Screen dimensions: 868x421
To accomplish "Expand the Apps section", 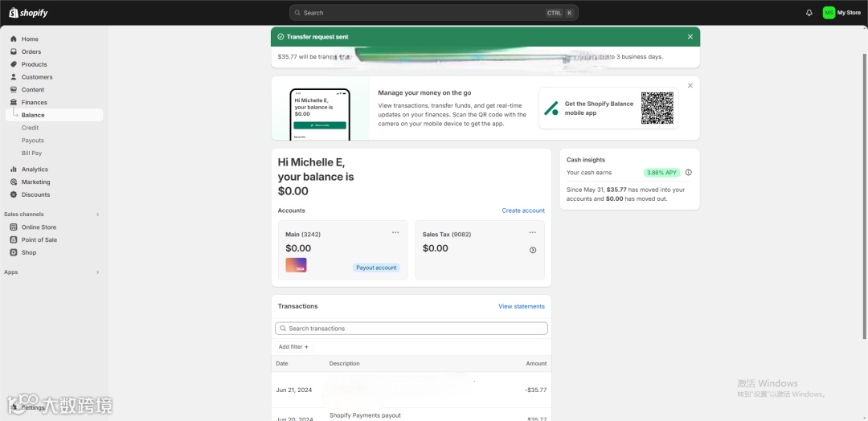I will point(97,272).
